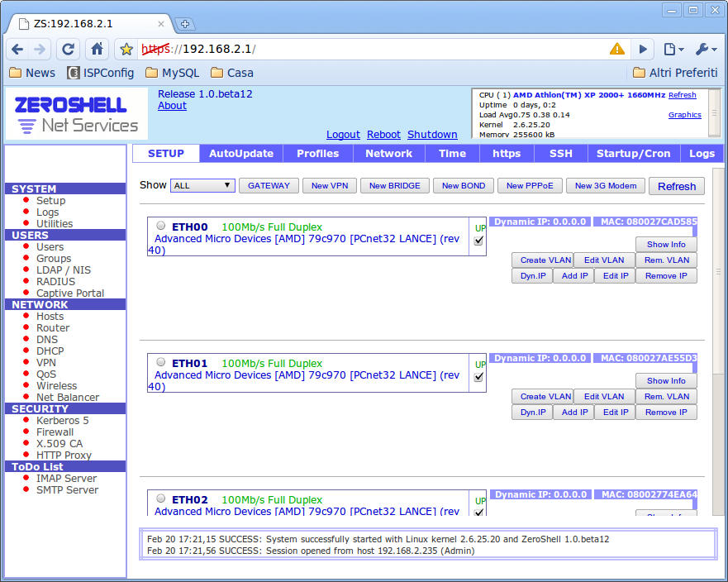Open the MySQL bookmark folder
This screenshot has height=582, width=728.
[172, 73]
